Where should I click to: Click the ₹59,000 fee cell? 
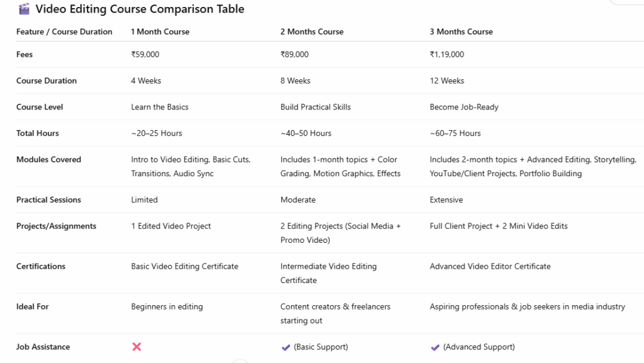click(145, 54)
